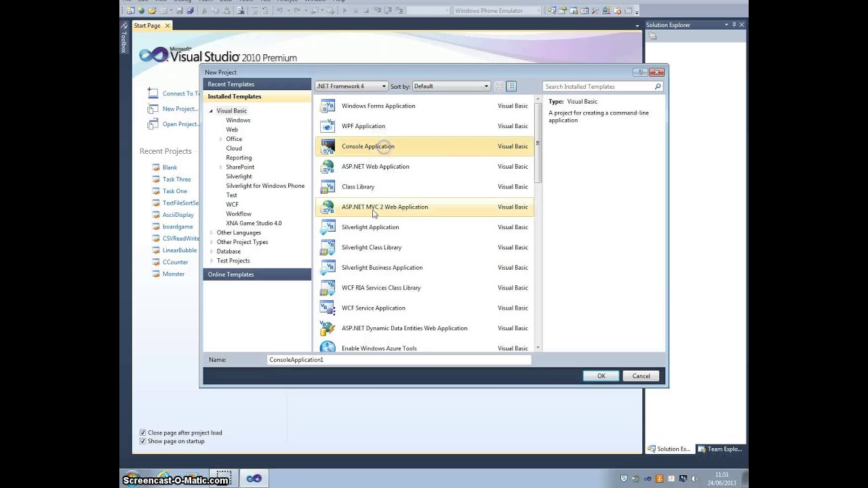Choose the ASP.NET Web Application icon
The width and height of the screenshot is (868, 488).
point(328,167)
